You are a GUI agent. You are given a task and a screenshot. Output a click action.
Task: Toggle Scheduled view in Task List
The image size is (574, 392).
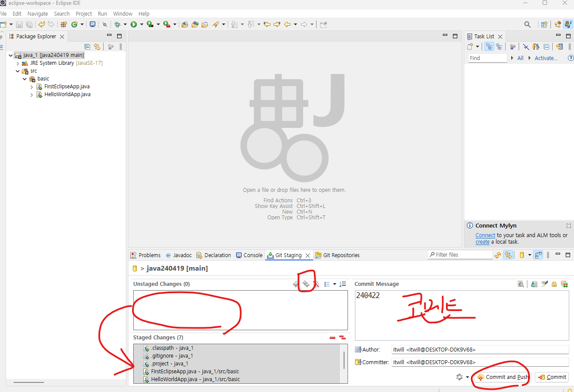click(499, 47)
